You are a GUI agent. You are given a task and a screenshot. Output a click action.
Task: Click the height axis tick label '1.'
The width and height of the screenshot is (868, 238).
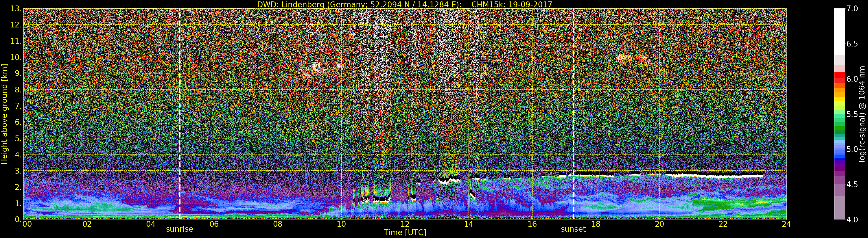click(18, 203)
